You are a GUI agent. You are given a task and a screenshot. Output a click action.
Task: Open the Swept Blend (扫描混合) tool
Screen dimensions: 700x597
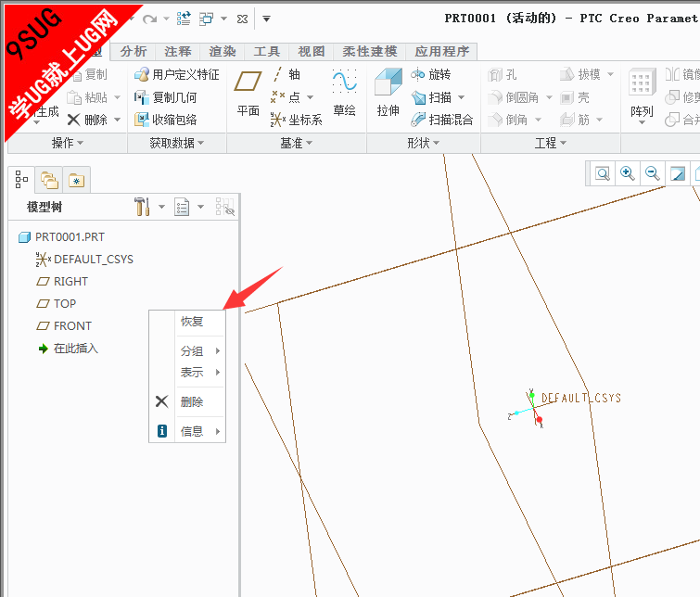[441, 120]
